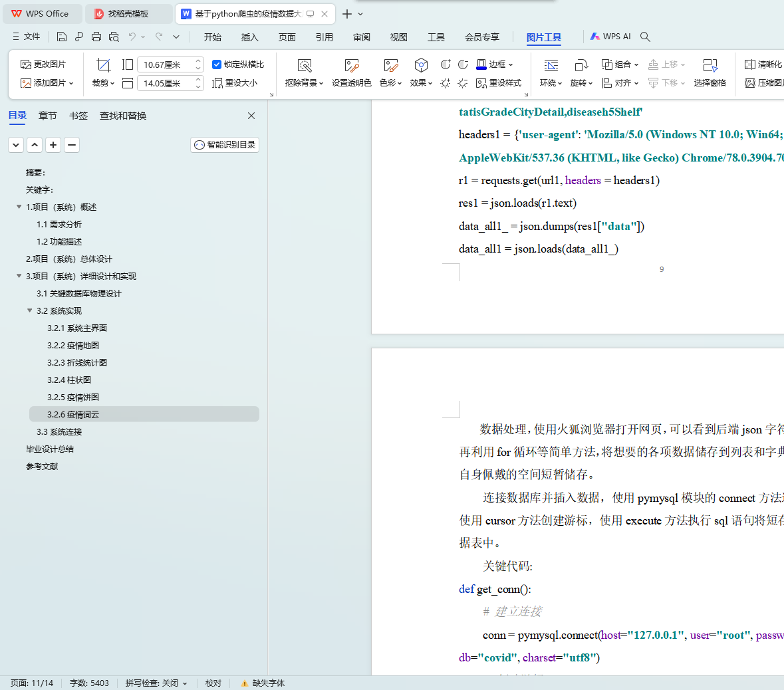The width and height of the screenshot is (784, 690).
Task: Click the Crop (裁剪) tool icon
Action: point(103,65)
